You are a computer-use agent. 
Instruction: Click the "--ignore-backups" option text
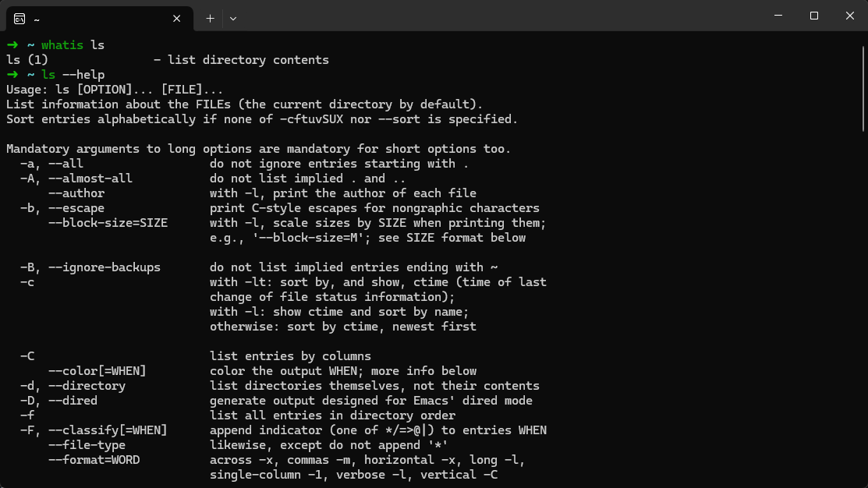coord(105,267)
